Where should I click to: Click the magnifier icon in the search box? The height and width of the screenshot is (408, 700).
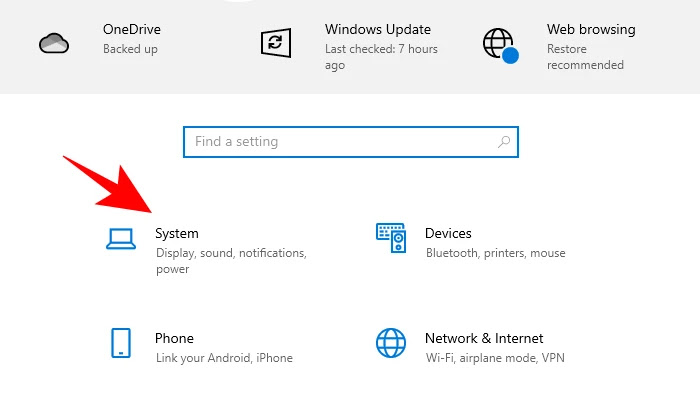click(x=504, y=142)
